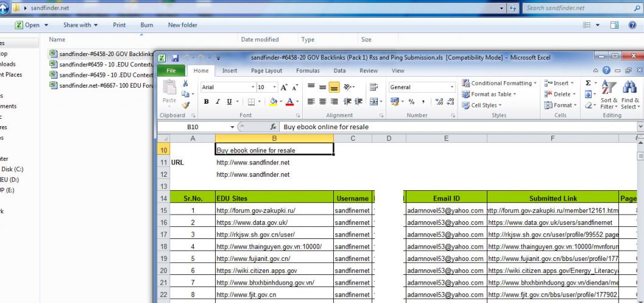Click Delete cells button
Viewport: 644px width, 303px height.
[560, 94]
